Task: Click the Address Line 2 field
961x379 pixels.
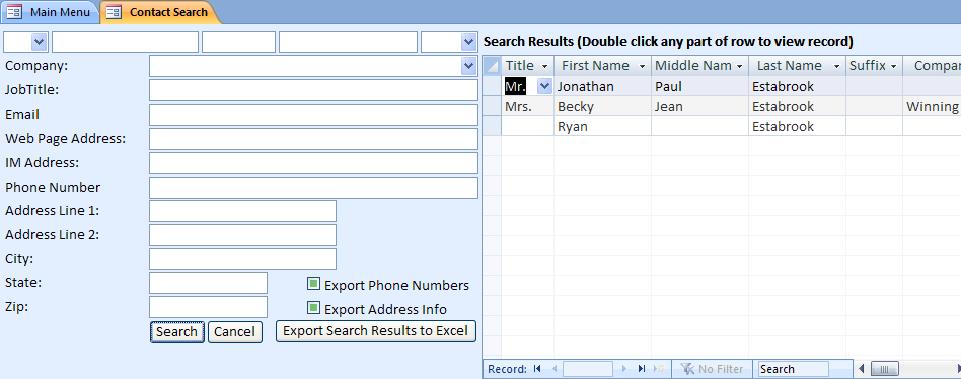Action: tap(243, 235)
